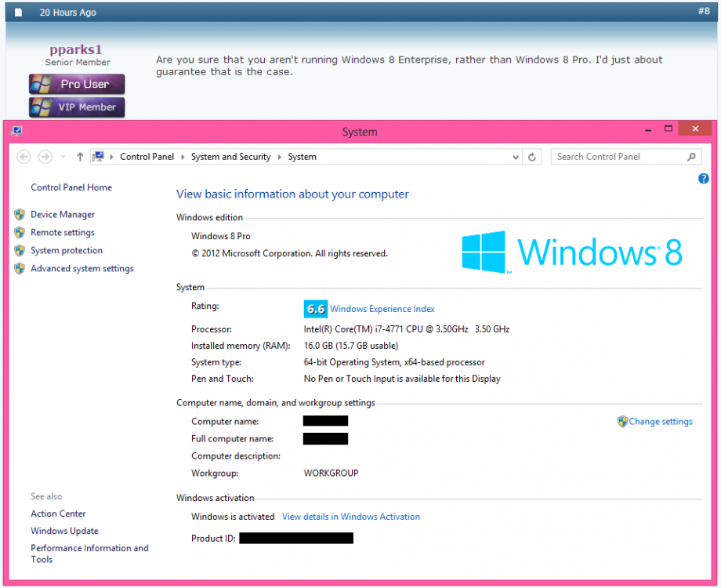The width and height of the screenshot is (721, 588).
Task: Open Control Panel Home
Action: tap(71, 187)
